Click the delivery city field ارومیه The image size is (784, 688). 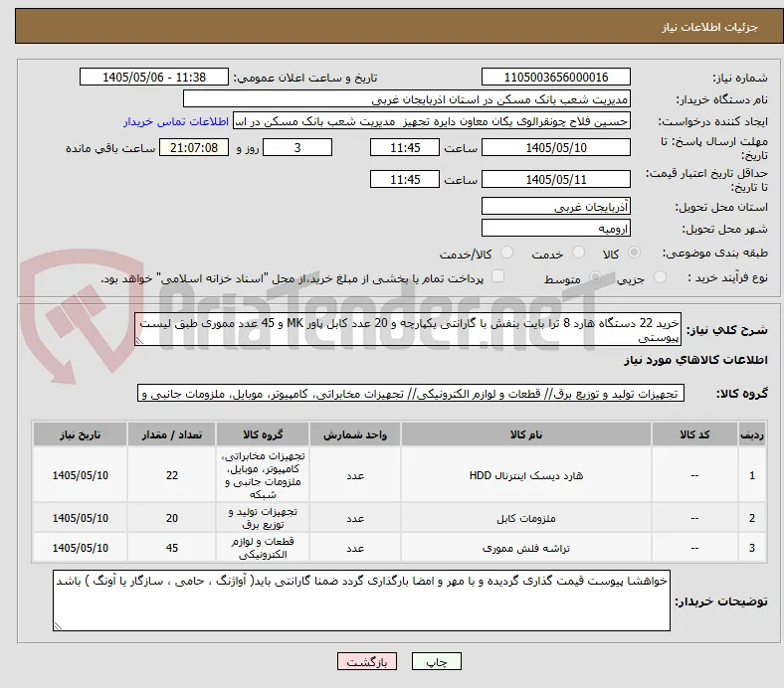click(x=556, y=229)
